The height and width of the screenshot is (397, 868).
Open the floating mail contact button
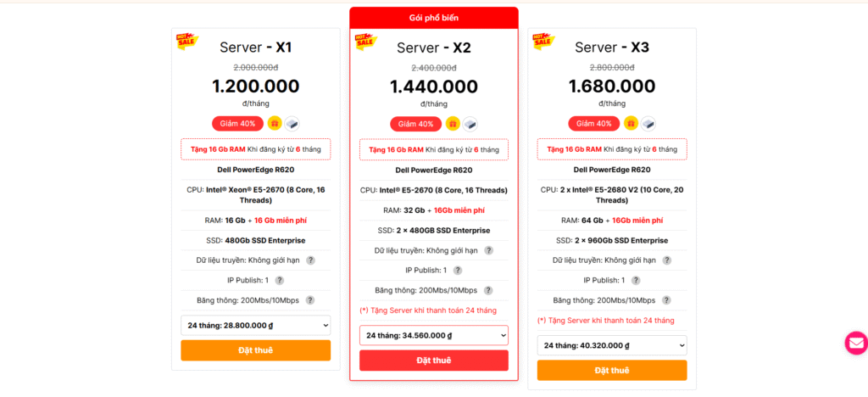tap(856, 343)
